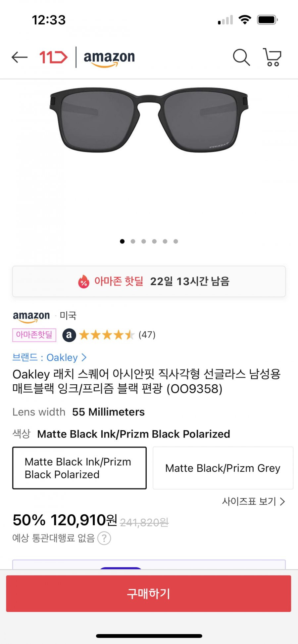The image size is (298, 644).
Task: Tap the hot deal flame percent icon
Action: (84, 281)
